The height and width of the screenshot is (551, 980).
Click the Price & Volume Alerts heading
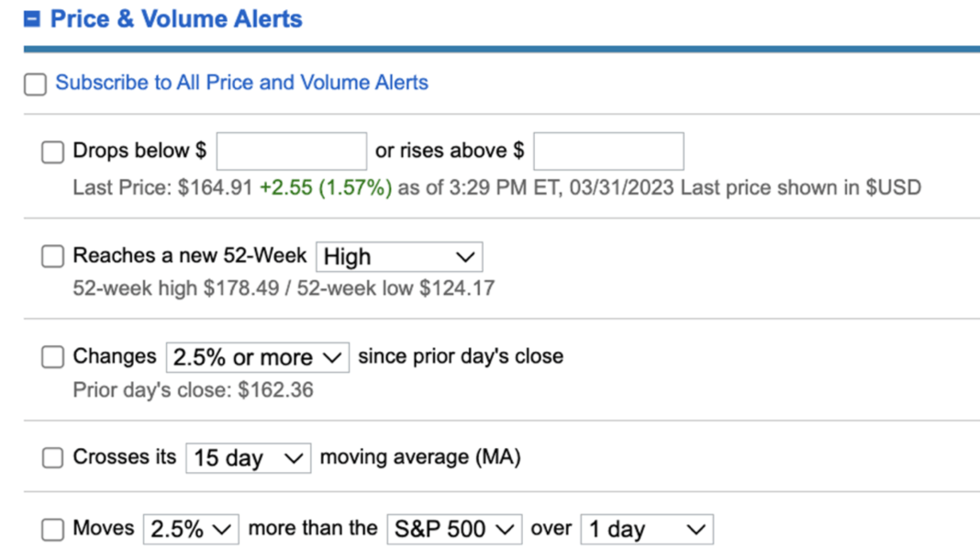[x=175, y=19]
